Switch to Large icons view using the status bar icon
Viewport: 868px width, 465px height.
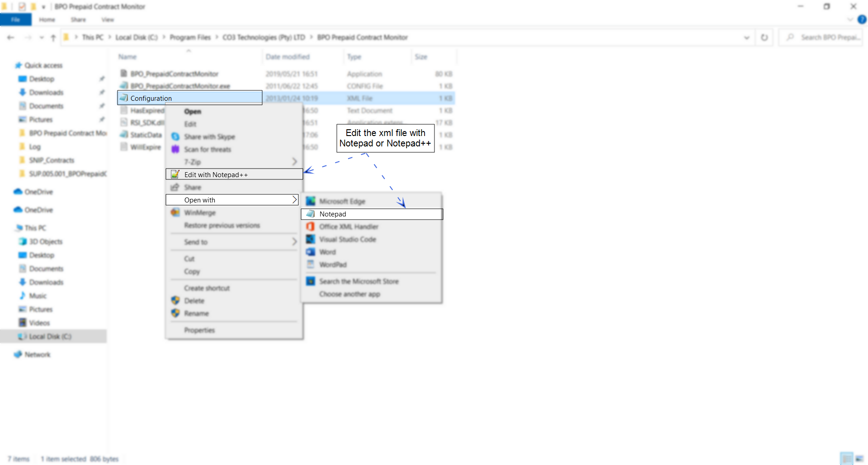coord(859,459)
